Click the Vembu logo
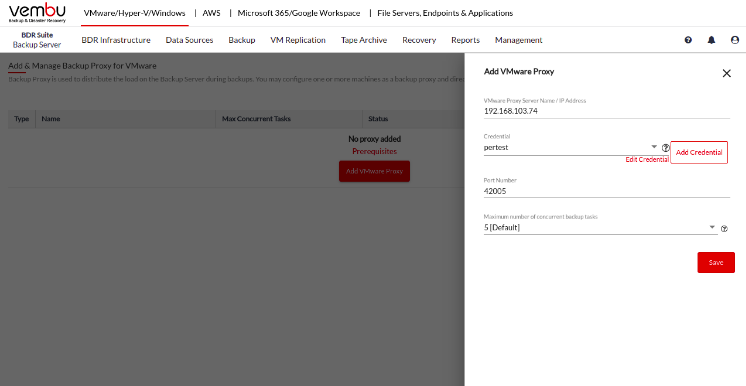Viewport: 746px width, 386px height. pyautogui.click(x=37, y=13)
